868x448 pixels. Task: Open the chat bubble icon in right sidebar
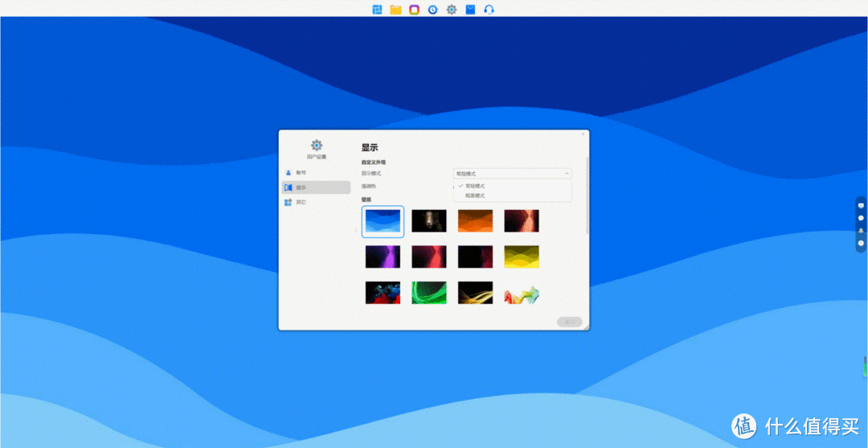point(861,218)
